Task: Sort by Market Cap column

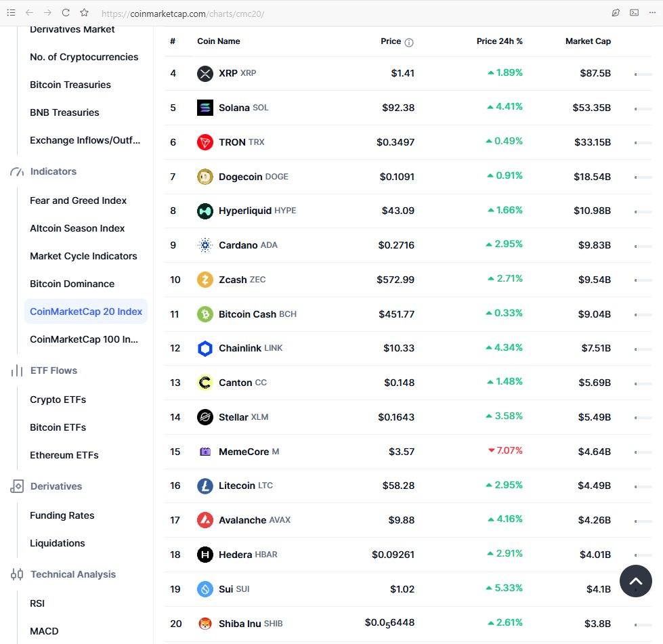Action: [x=588, y=41]
